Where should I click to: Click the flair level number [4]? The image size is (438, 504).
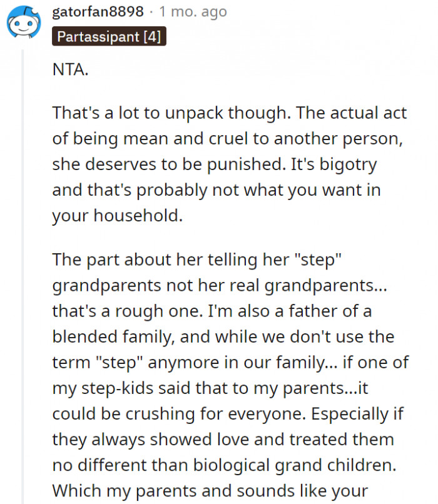point(153,37)
